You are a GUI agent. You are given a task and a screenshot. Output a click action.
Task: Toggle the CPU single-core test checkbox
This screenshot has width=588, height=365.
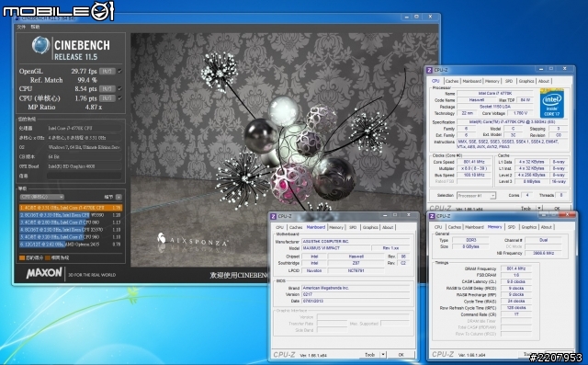point(119,98)
